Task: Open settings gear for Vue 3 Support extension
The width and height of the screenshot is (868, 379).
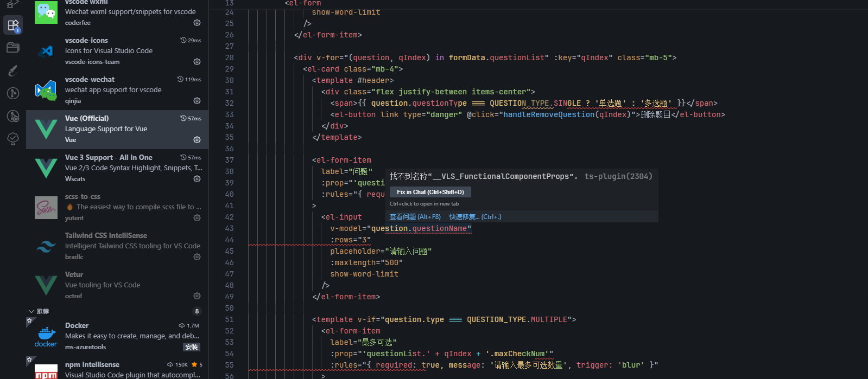Action: click(x=197, y=179)
